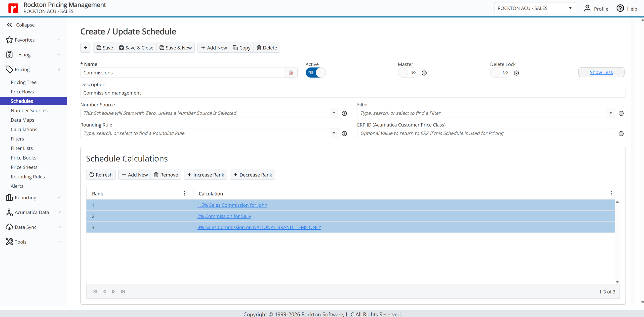Viewport: 644px width, 317px height.
Task: Click Show Less link
Action: [x=601, y=72]
